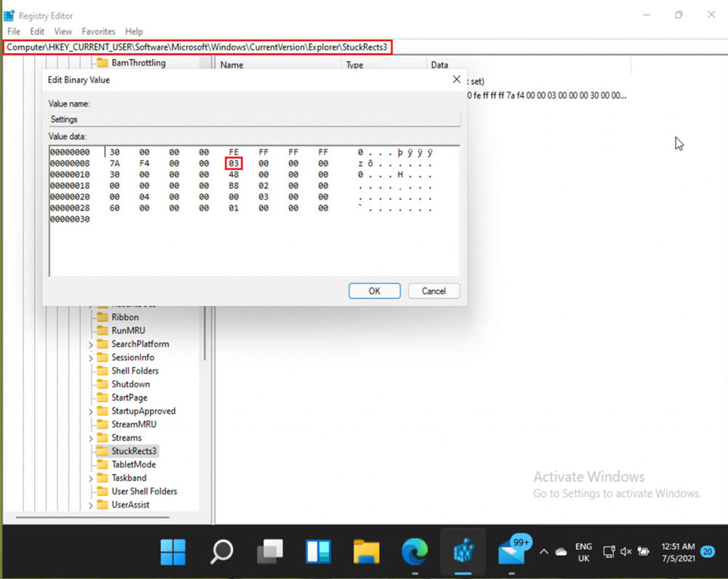The height and width of the screenshot is (579, 728).
Task: Open the Start menu
Action: [173, 552]
